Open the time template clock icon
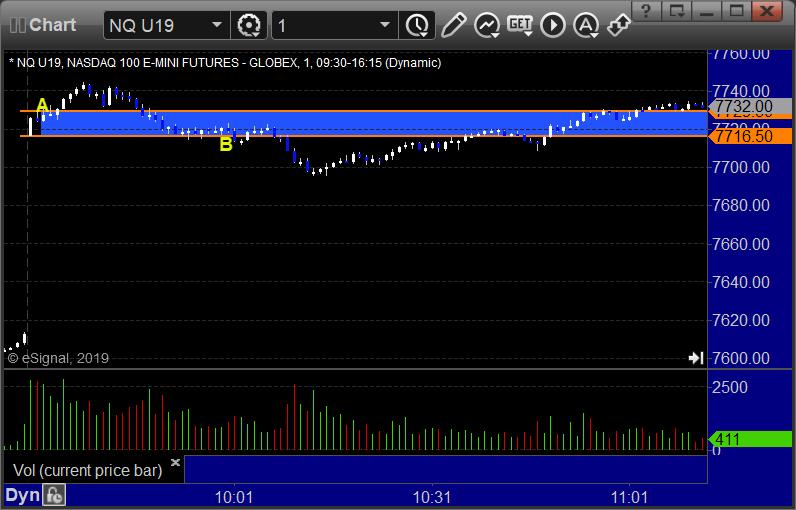The width and height of the screenshot is (796, 510). (x=417, y=25)
